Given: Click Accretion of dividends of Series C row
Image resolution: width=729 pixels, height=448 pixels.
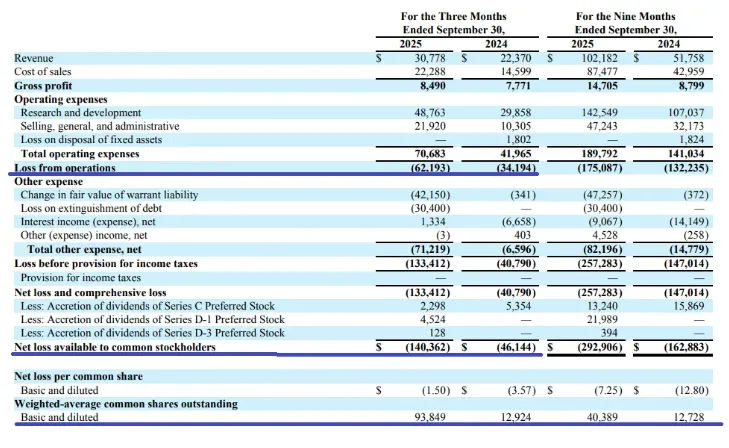Looking at the screenshot, I should 147,306.
